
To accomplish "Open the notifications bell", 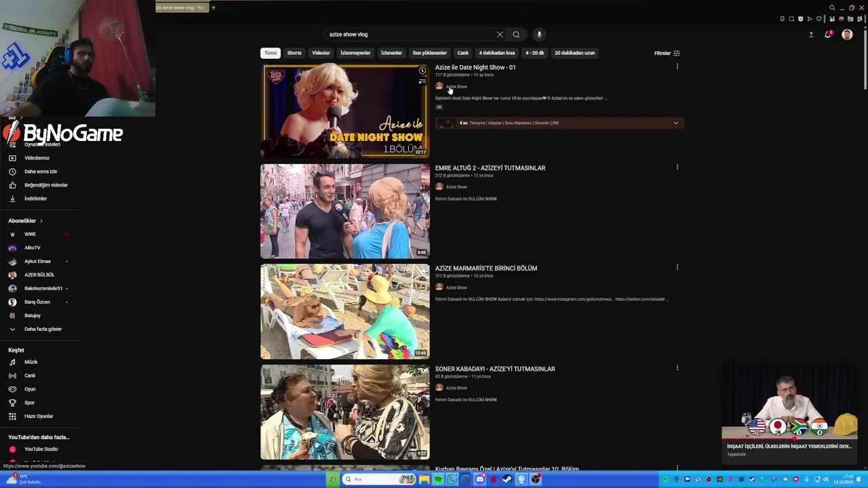I will pos(827,35).
